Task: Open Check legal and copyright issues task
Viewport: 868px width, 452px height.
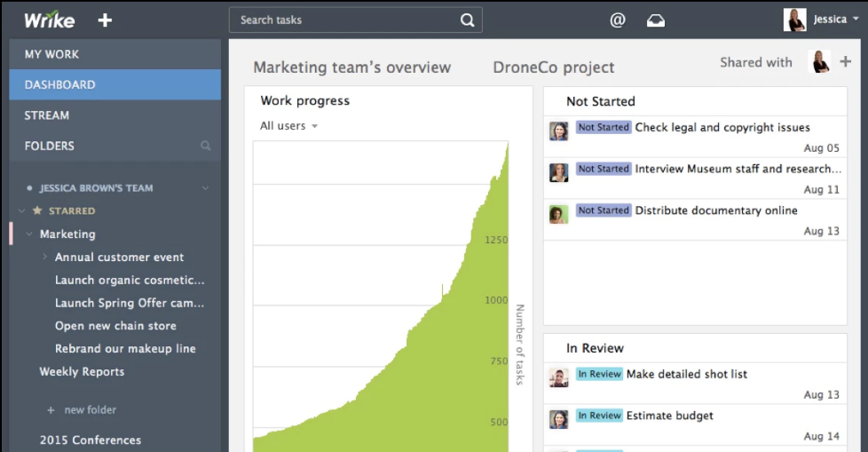Action: coord(722,127)
